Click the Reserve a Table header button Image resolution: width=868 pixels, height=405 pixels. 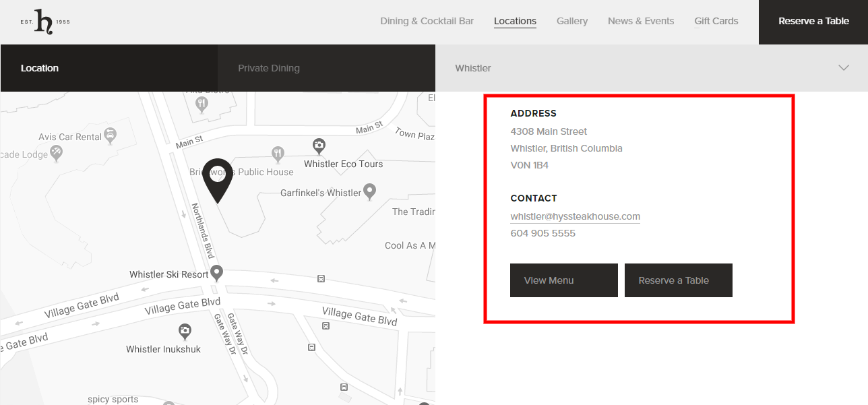[x=813, y=22]
